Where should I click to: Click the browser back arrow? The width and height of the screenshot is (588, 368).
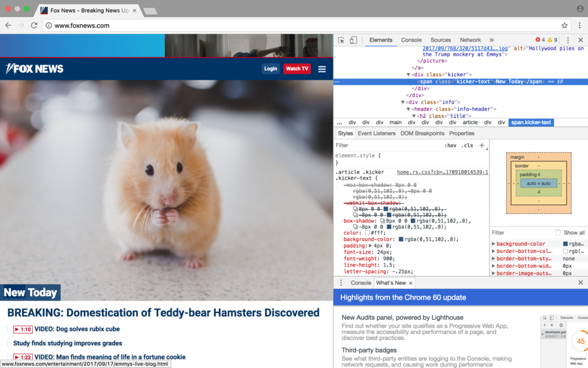pos(8,25)
